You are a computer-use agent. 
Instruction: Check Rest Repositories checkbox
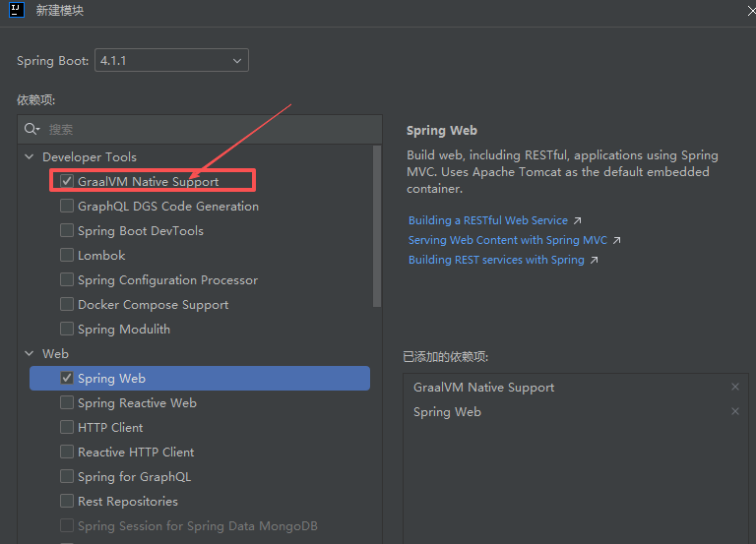[x=67, y=501]
